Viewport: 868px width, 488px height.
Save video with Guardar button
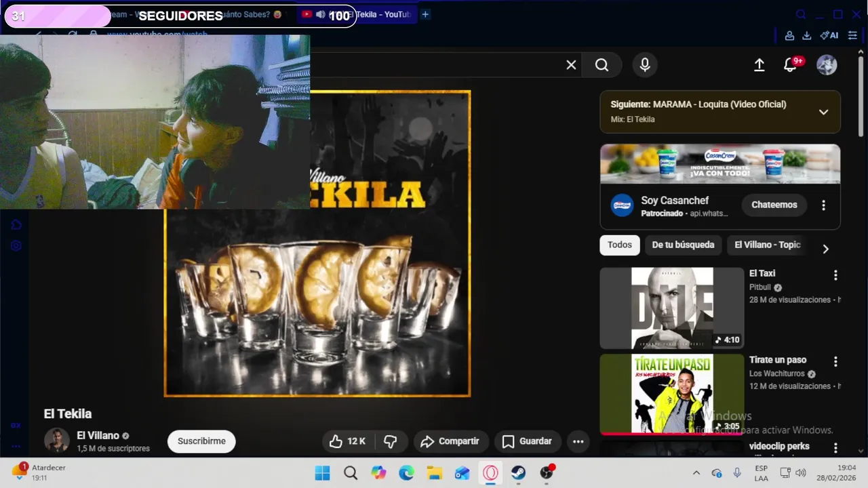(528, 441)
